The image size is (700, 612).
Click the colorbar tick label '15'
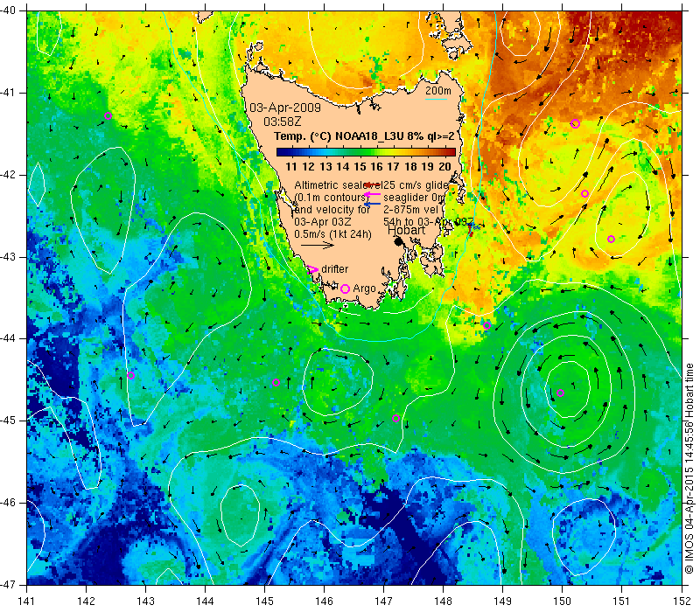coord(360,167)
